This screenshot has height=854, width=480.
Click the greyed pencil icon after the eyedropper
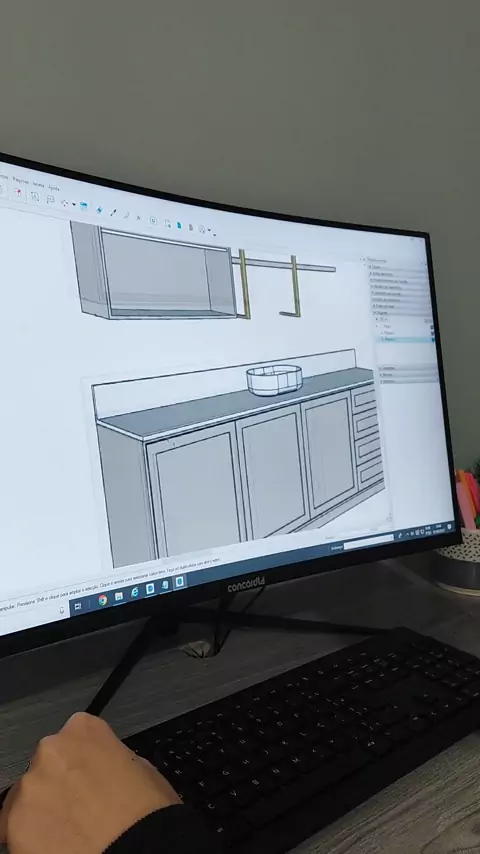point(126,215)
